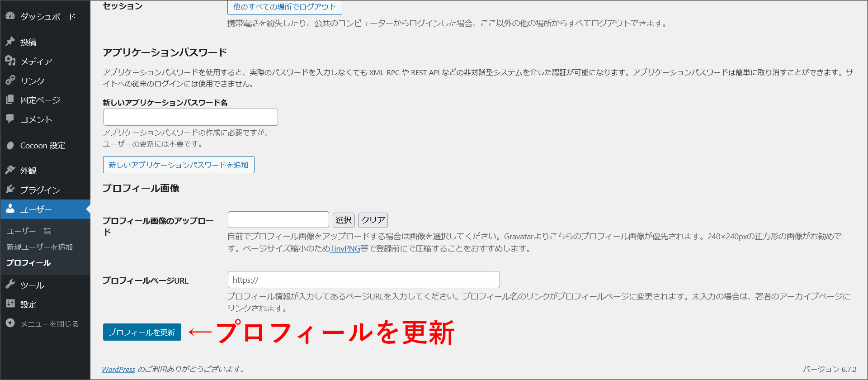The width and height of the screenshot is (868, 380).
Task: Click 他のすべての場所でログアウト button
Action: [x=284, y=7]
